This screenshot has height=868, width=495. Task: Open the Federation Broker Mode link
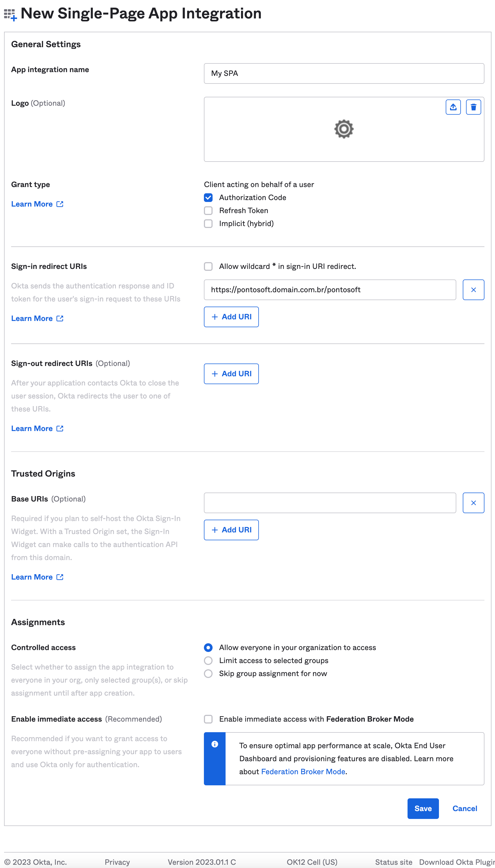click(x=303, y=771)
